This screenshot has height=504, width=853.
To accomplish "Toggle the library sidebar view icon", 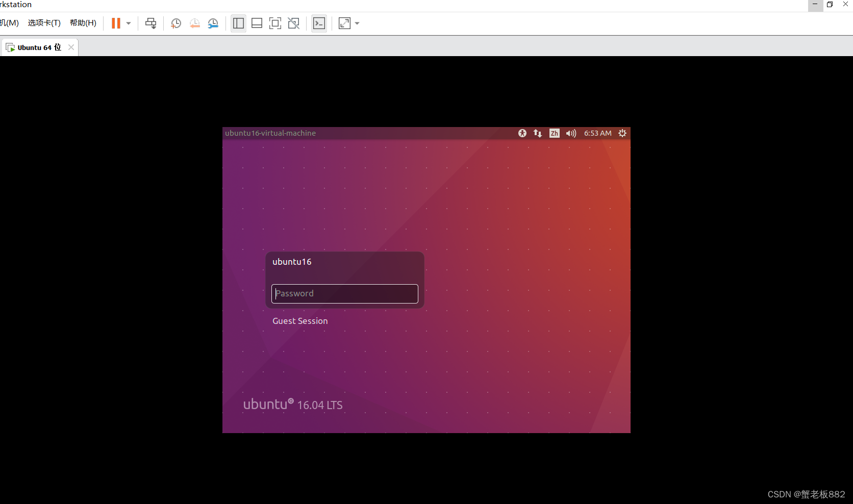I will pos(238,23).
